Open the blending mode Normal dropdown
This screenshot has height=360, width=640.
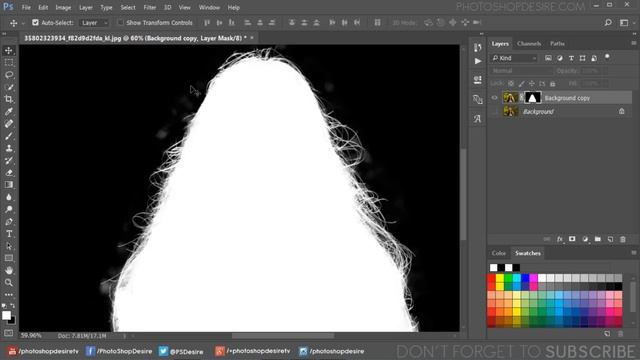521,71
